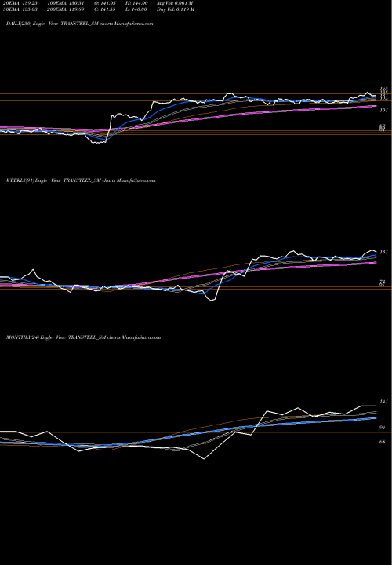The image size is (392, 565).
Task: Select the close price C: 141.55
Action: point(105,9)
